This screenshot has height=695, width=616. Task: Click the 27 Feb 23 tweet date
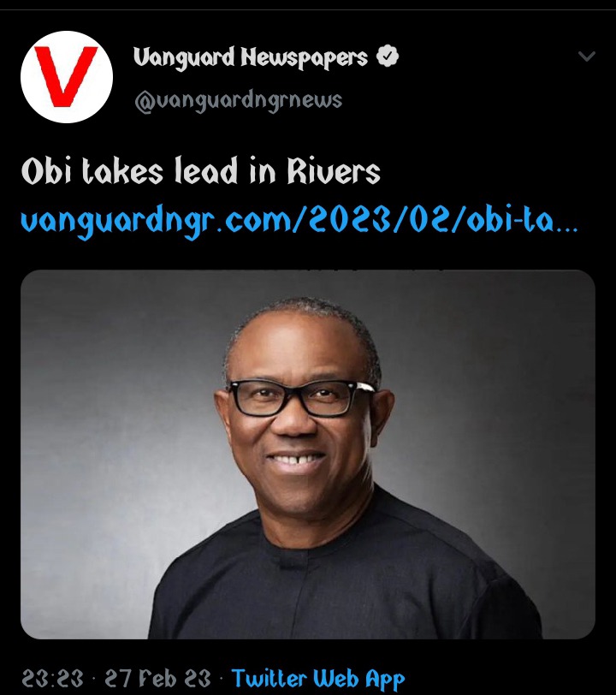coord(157,678)
